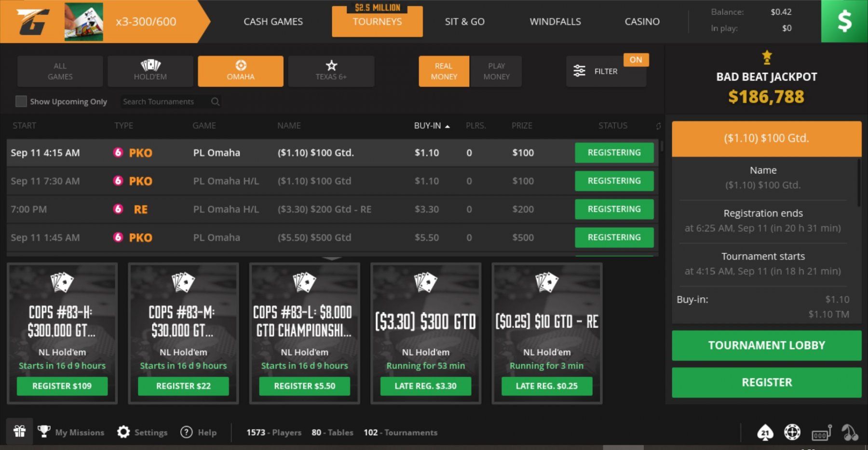868x450 pixels.
Task: Open the blackjack 21 spade icon
Action: point(765,433)
